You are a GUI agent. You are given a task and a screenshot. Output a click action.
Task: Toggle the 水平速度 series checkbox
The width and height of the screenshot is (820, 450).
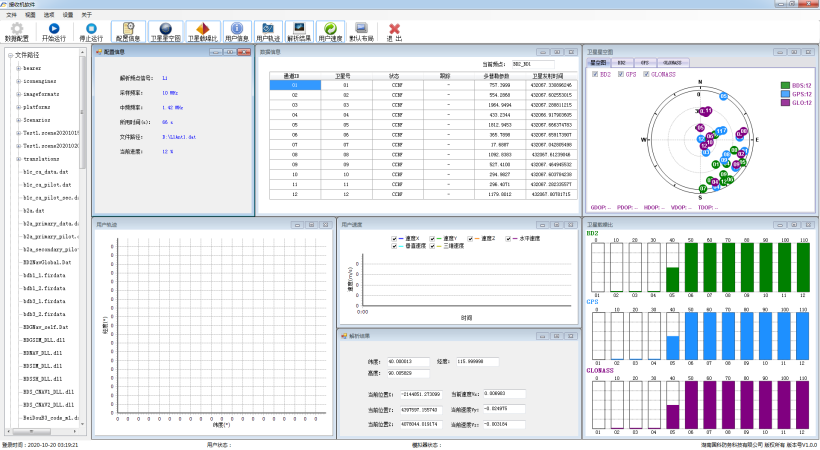(x=508, y=239)
